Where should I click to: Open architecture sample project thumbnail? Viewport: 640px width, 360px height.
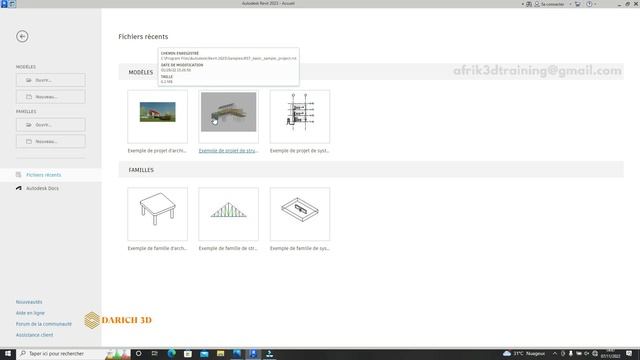158,117
